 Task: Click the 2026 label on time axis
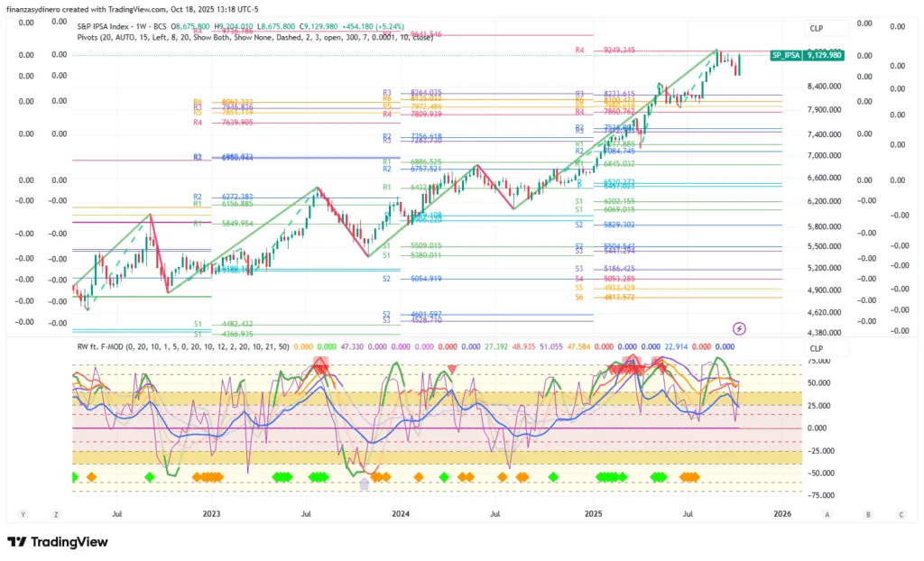[x=782, y=513]
